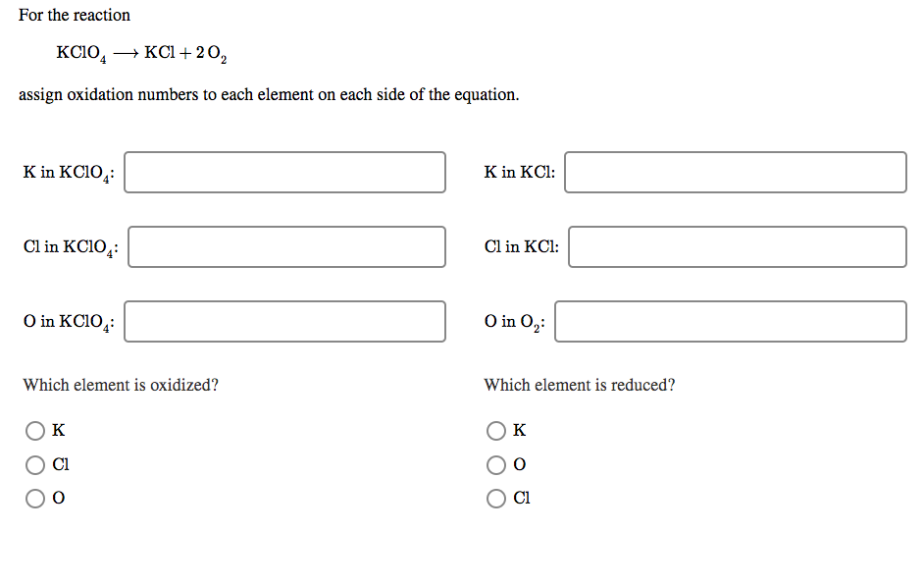Select Cl as the reduced element
The image size is (924, 585).
(x=495, y=498)
